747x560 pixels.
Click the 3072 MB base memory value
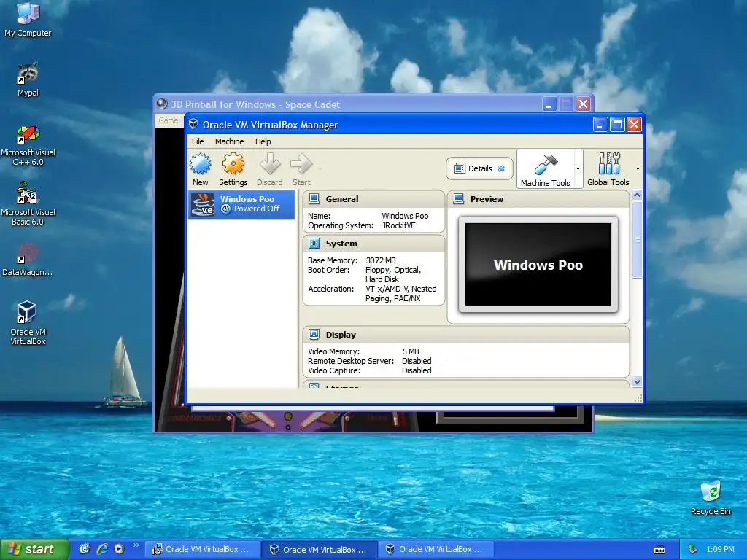coord(381,260)
